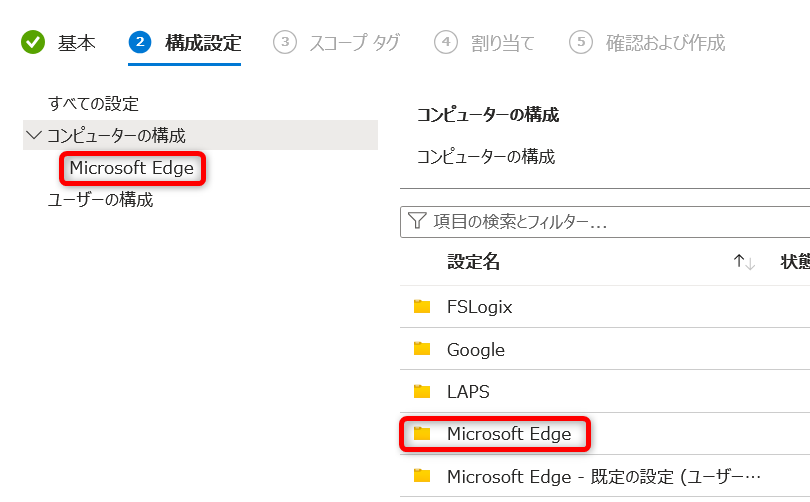Click the green checkmark icon beside 基本

33,42
